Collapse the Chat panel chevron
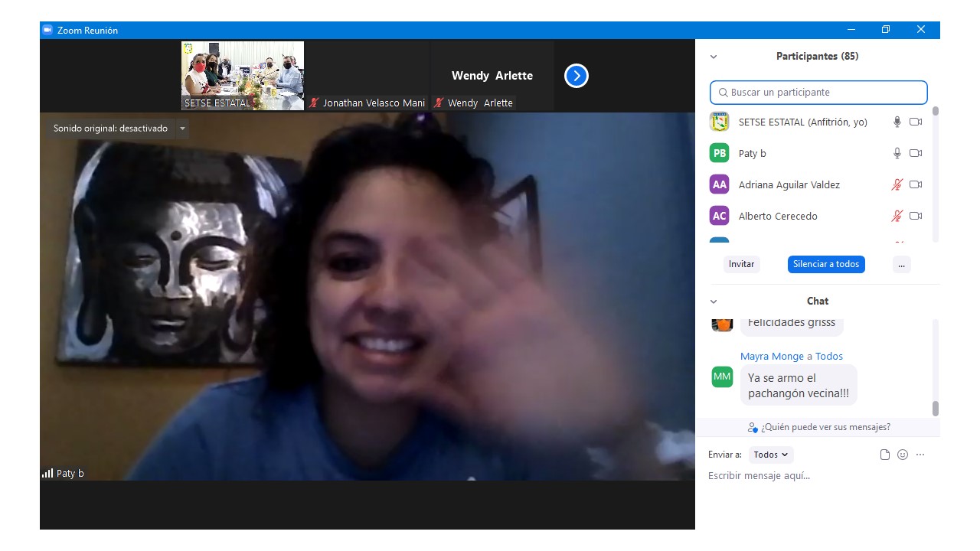 click(x=714, y=302)
